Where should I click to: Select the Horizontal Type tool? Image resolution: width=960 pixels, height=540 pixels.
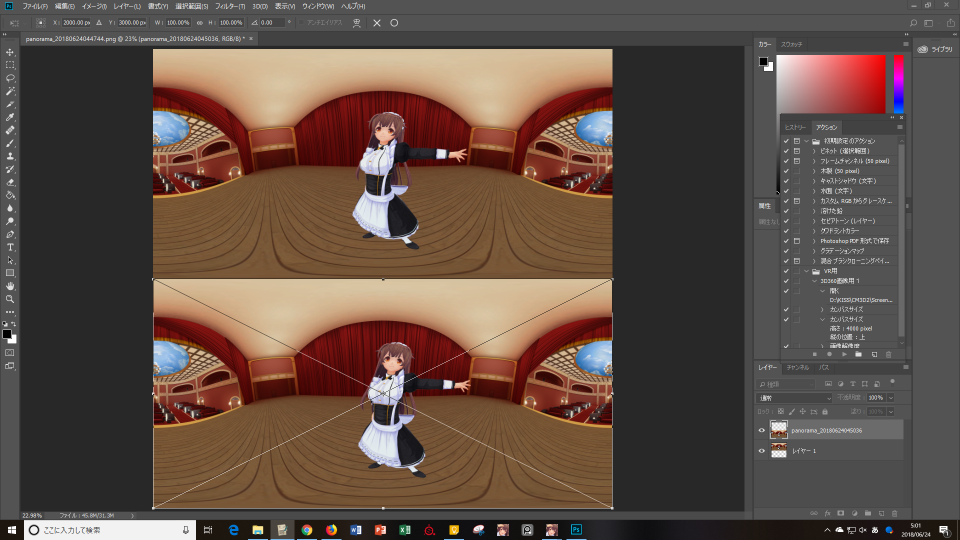point(10,247)
